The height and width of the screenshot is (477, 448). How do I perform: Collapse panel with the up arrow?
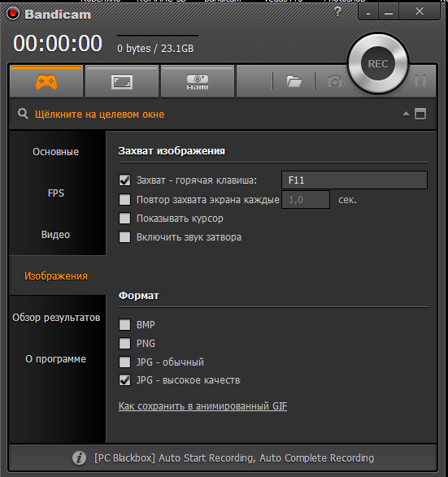tap(406, 114)
